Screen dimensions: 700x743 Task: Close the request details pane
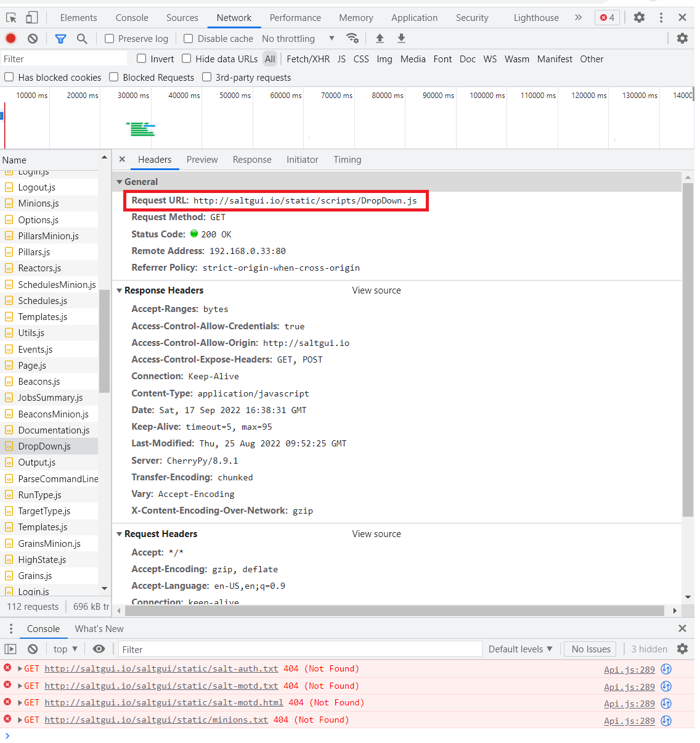pos(122,159)
